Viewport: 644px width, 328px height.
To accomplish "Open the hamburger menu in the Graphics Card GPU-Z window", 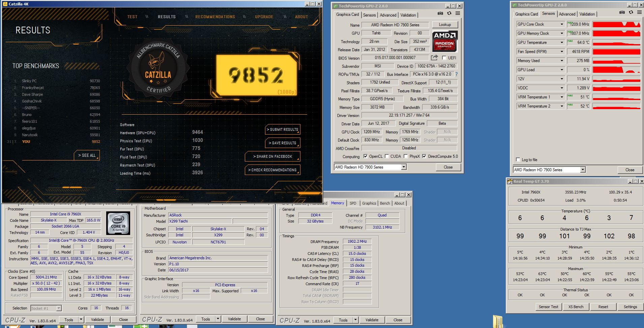I will pos(458,13).
